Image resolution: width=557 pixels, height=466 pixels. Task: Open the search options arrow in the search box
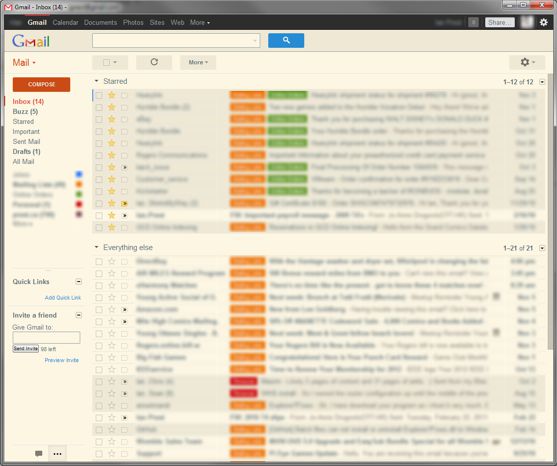point(255,40)
